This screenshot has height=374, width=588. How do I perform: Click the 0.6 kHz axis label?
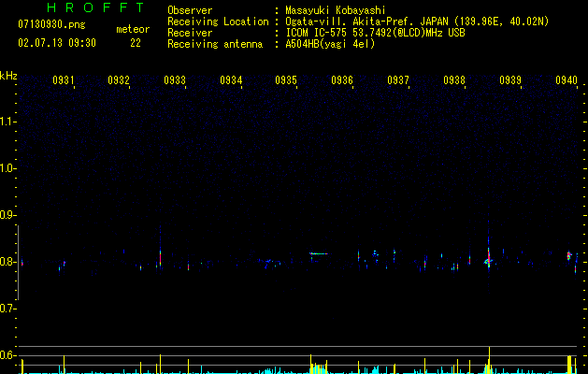point(7,355)
